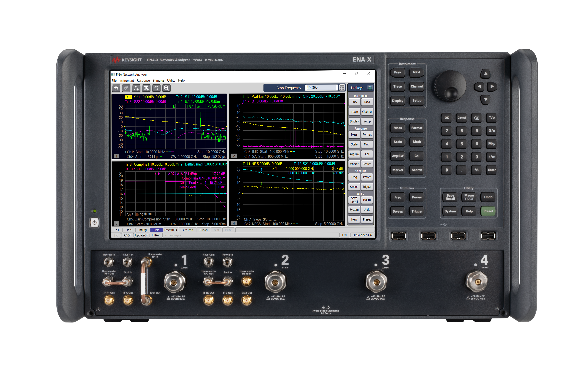Image resolution: width=588 pixels, height=392 pixels.
Task: Click the zoom magnifier toolbar icon
Action: 166,88
